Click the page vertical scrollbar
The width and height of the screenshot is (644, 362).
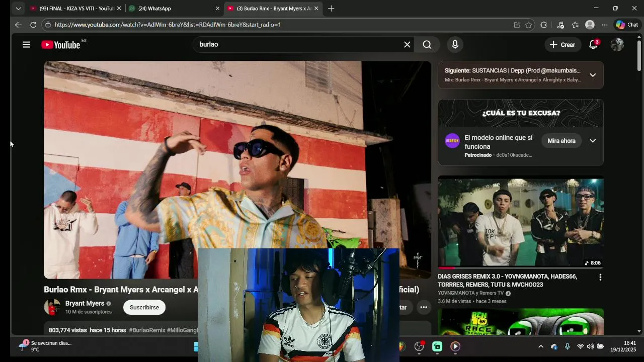coord(639,55)
